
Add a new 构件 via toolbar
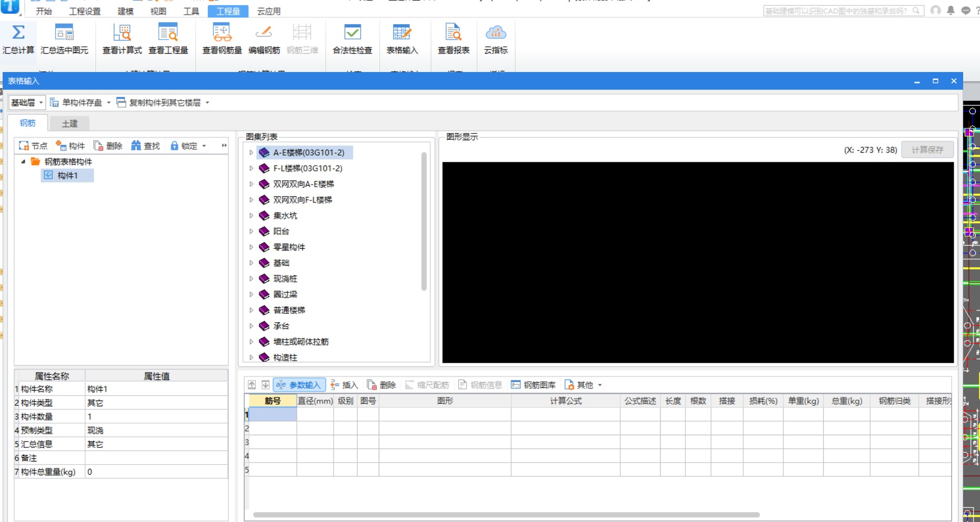[70, 146]
